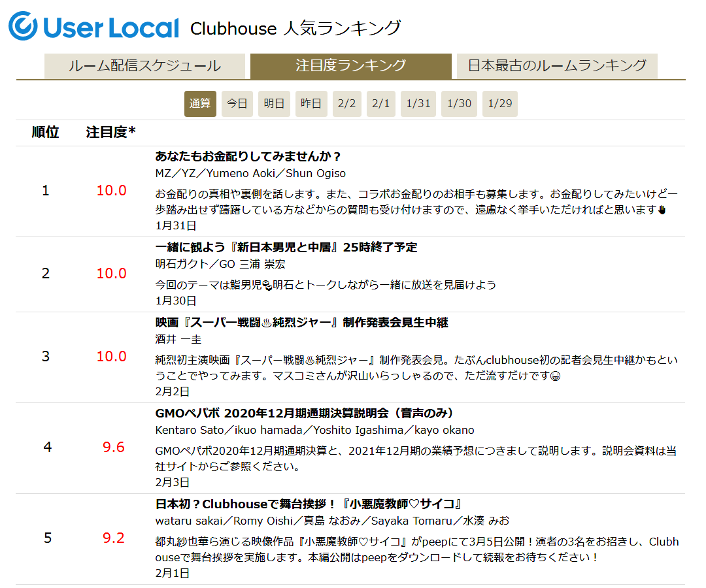Click the 注目度* column header

(111, 133)
